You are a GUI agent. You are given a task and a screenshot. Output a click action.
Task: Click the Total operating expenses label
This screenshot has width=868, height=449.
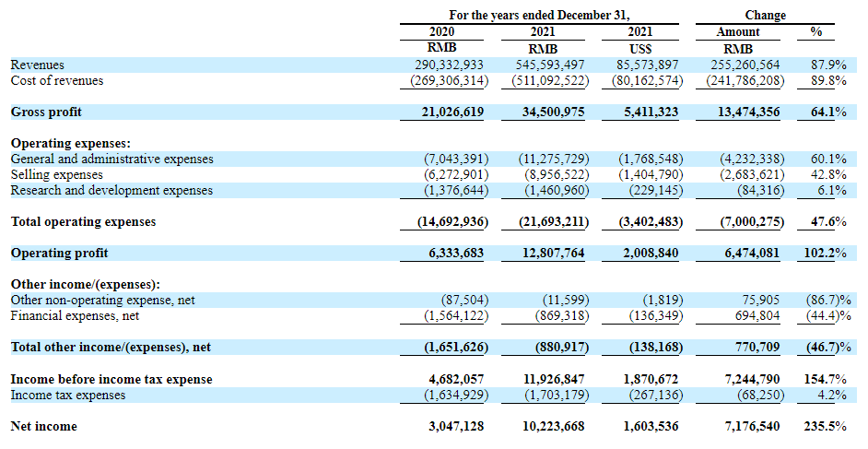[x=83, y=222]
